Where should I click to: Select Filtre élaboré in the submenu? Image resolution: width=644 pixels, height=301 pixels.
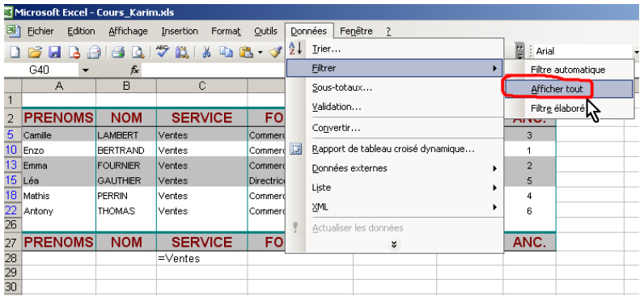pyautogui.click(x=569, y=108)
